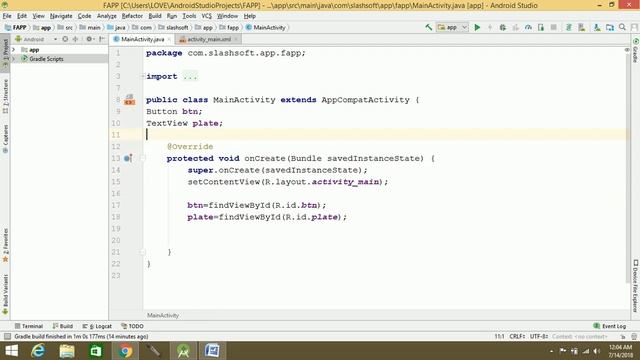Click the tool window quick-access icon in status bar
Viewport: 640px width, 360px height.
pos(7,336)
